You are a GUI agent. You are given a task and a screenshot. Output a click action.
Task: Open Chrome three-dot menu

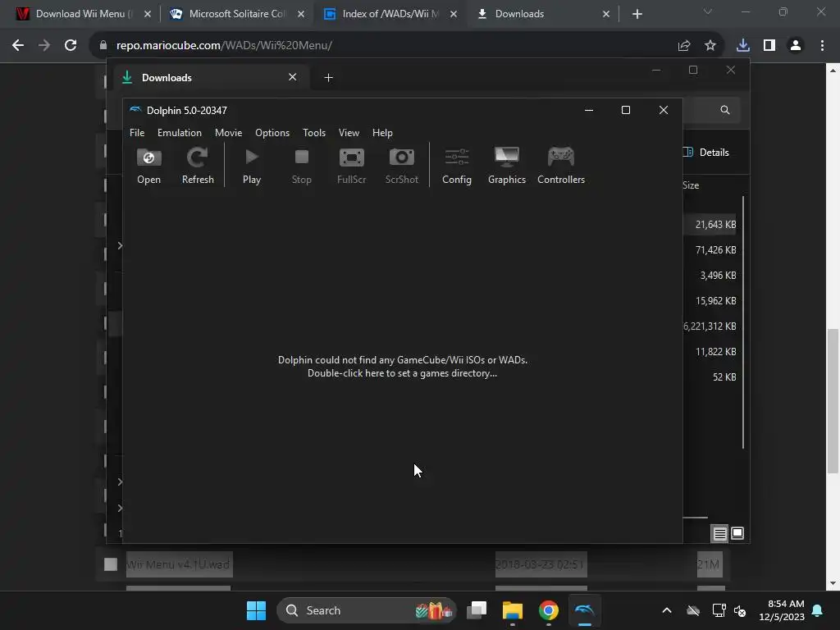822,46
